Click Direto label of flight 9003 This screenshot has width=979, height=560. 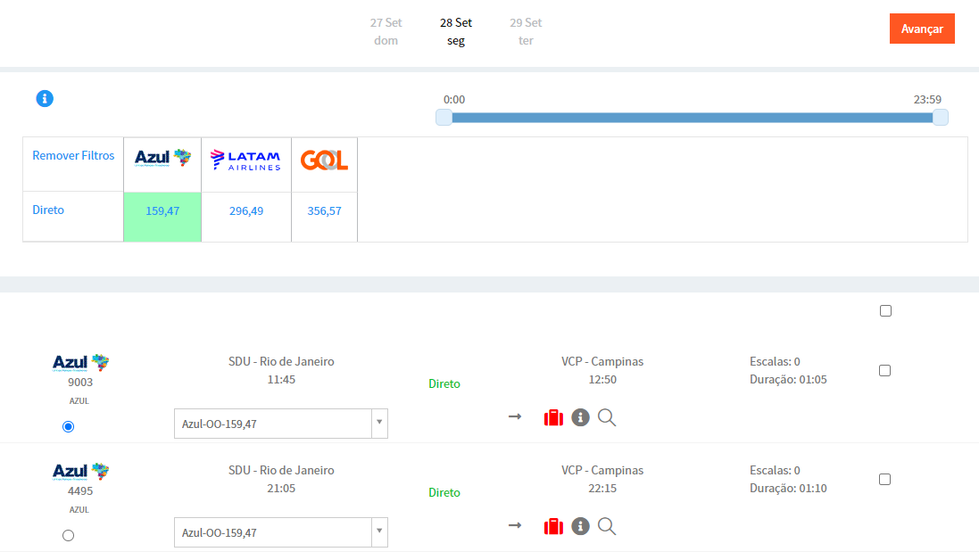coord(444,383)
